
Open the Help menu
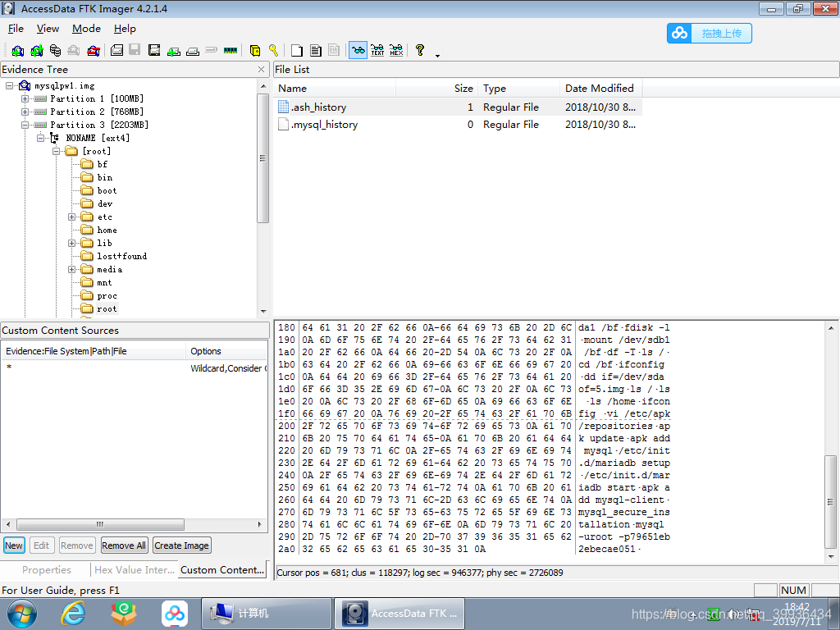click(x=125, y=29)
